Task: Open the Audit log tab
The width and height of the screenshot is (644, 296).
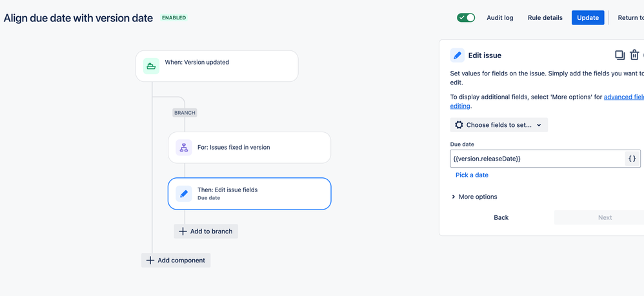Action: tap(500, 17)
